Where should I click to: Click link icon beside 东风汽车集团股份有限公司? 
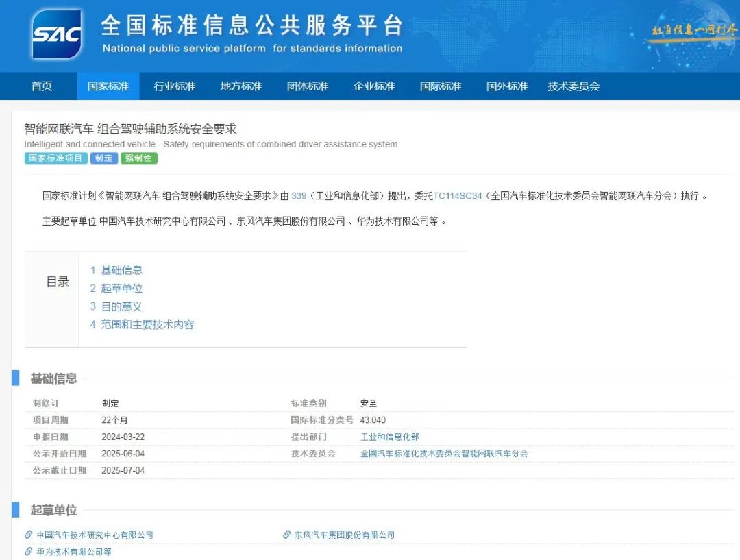[x=287, y=535]
